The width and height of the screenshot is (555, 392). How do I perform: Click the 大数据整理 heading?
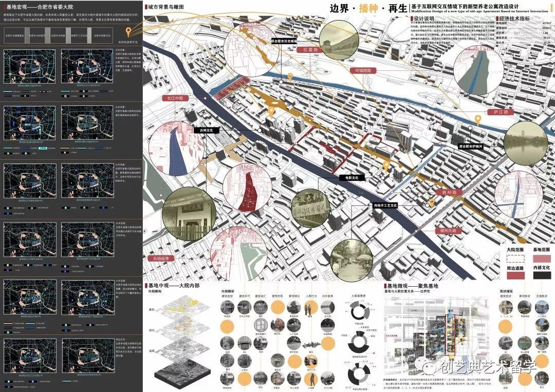point(359,296)
